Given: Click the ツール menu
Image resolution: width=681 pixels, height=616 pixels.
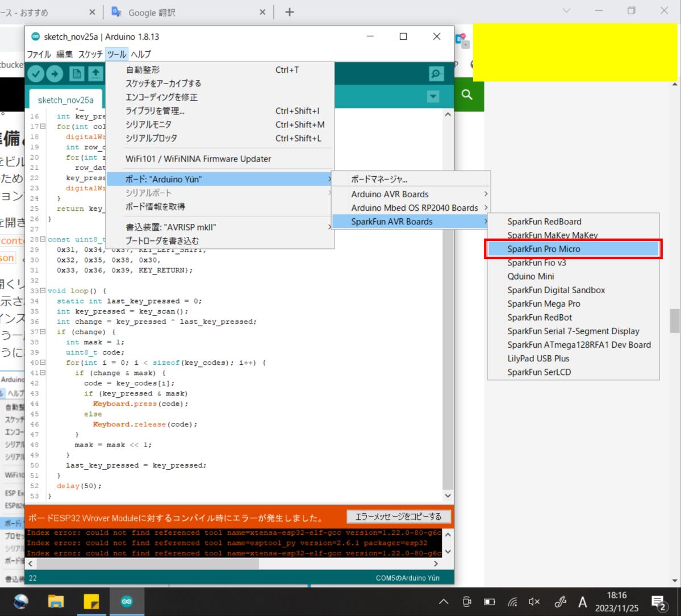Looking at the screenshot, I should click(116, 55).
